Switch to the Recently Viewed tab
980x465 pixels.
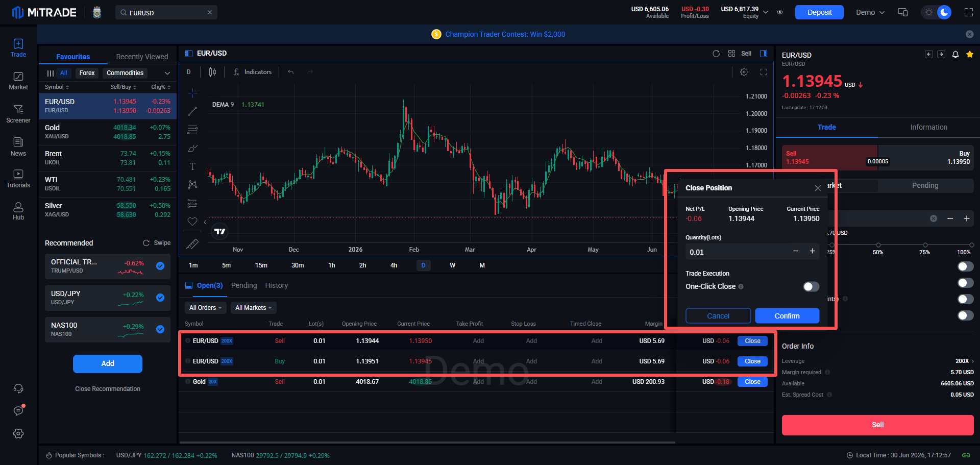point(142,57)
